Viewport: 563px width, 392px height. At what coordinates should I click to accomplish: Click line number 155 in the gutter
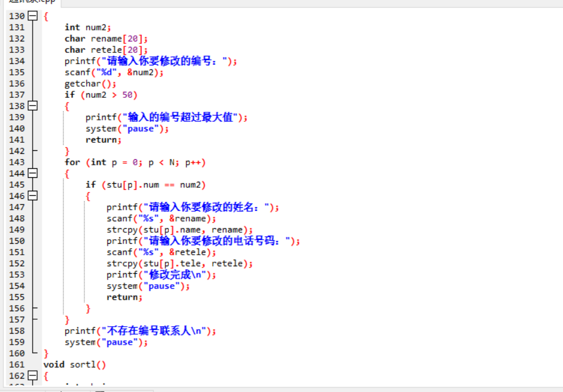pyautogui.click(x=17, y=297)
